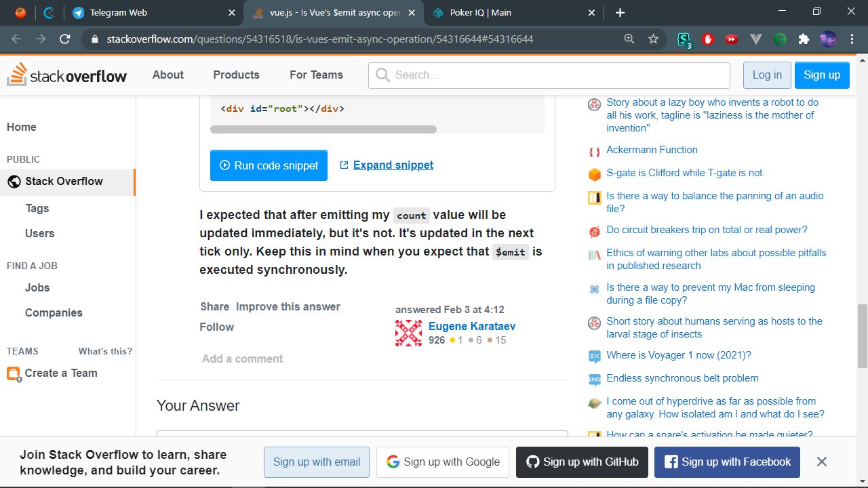Close the Telegram Web tab
Viewport: 868px width, 488px height.
[x=232, y=12]
